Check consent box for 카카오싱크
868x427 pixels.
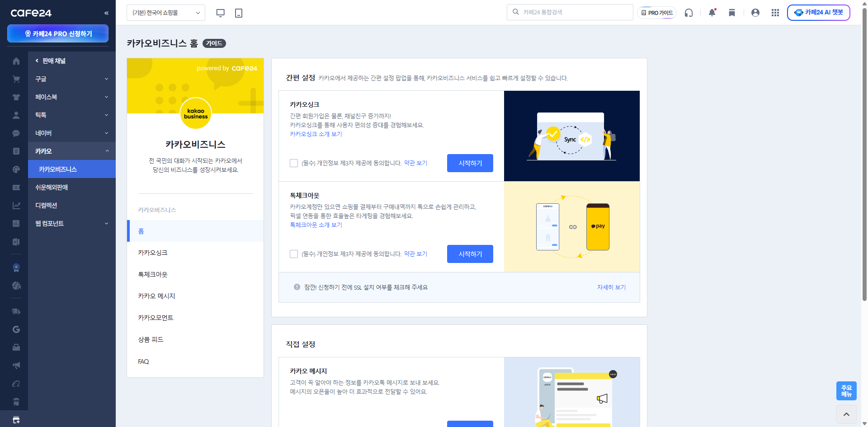tap(294, 163)
